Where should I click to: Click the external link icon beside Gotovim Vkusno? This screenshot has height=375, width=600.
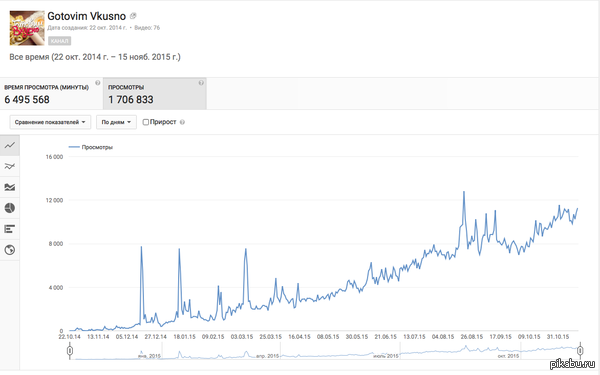coord(133,16)
